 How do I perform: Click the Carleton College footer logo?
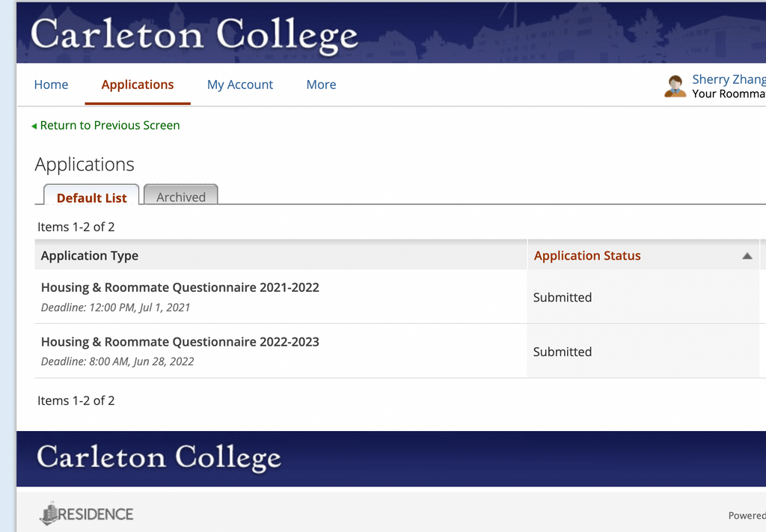[159, 457]
